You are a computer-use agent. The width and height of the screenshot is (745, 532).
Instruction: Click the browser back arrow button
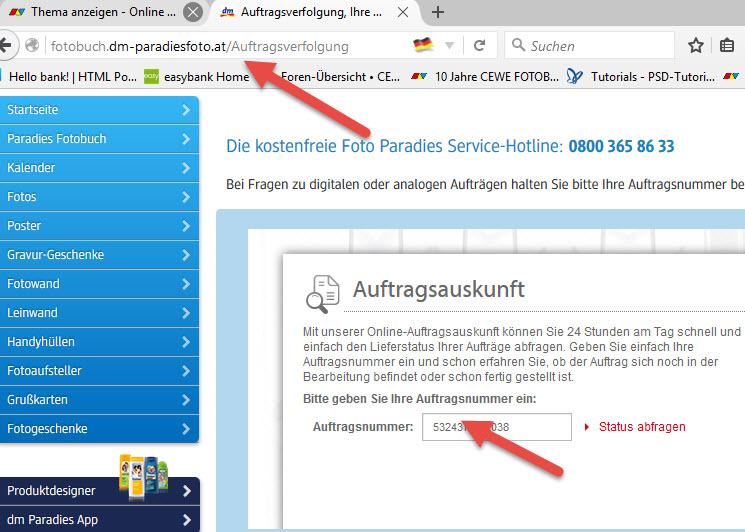(6, 46)
